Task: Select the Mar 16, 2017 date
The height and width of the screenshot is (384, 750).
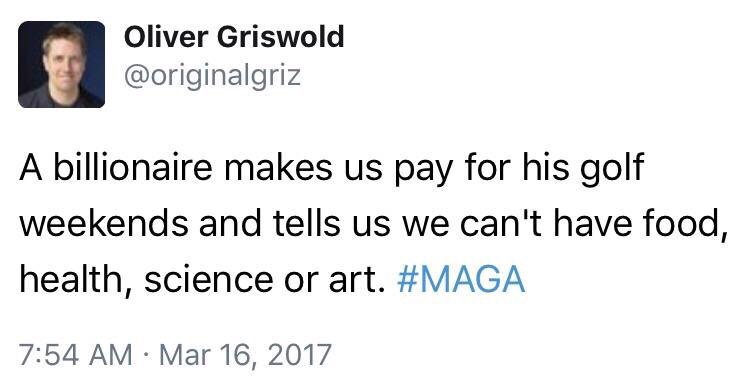Action: coord(245,355)
